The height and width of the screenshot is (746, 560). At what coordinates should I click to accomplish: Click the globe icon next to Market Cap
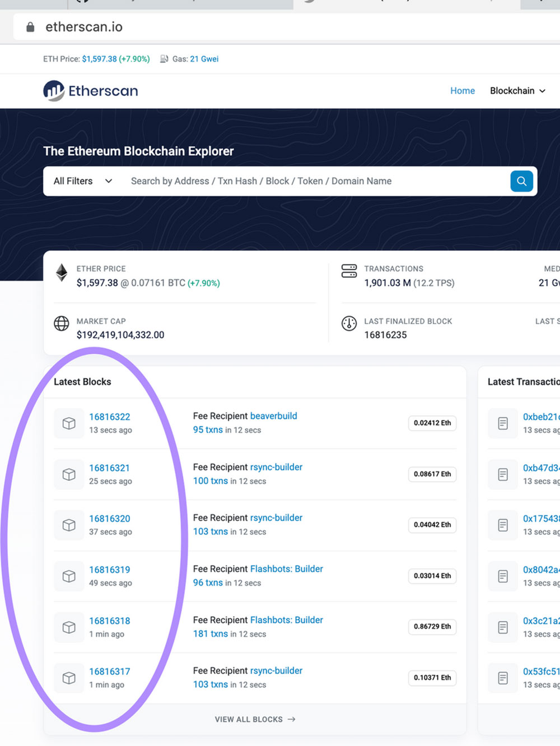click(62, 323)
